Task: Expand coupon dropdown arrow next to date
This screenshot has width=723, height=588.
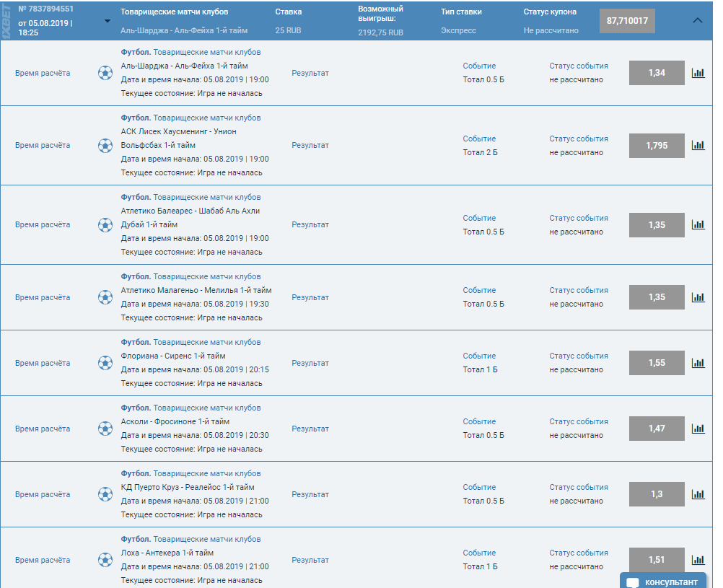Action: point(108,21)
